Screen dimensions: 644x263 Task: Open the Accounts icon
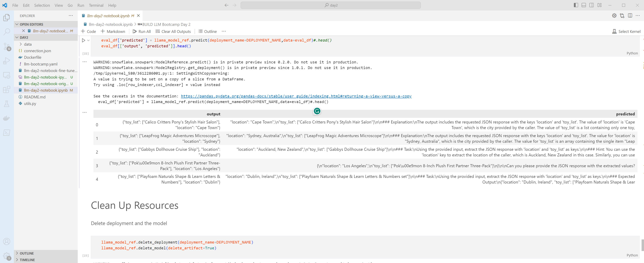pos(7,241)
